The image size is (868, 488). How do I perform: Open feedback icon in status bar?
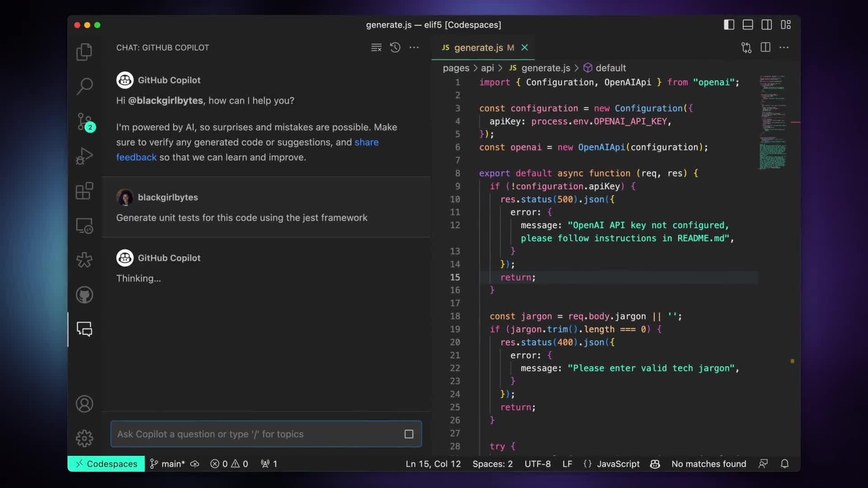click(x=763, y=464)
